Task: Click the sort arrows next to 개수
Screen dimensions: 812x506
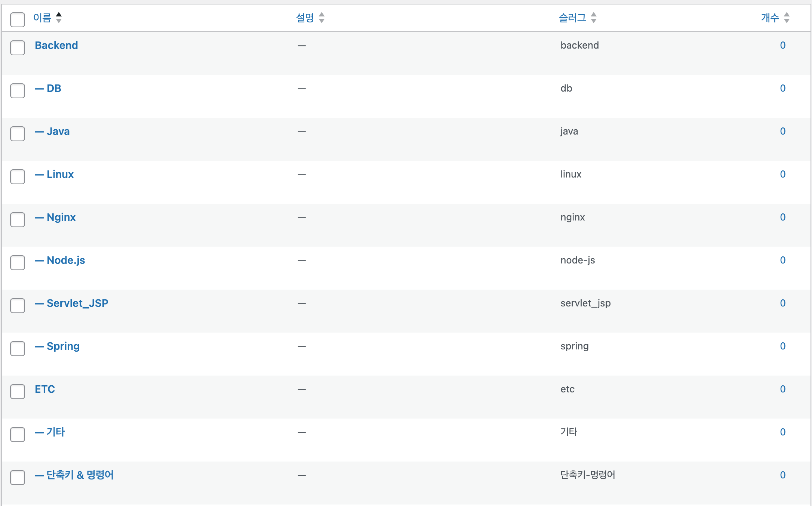Action: point(787,18)
